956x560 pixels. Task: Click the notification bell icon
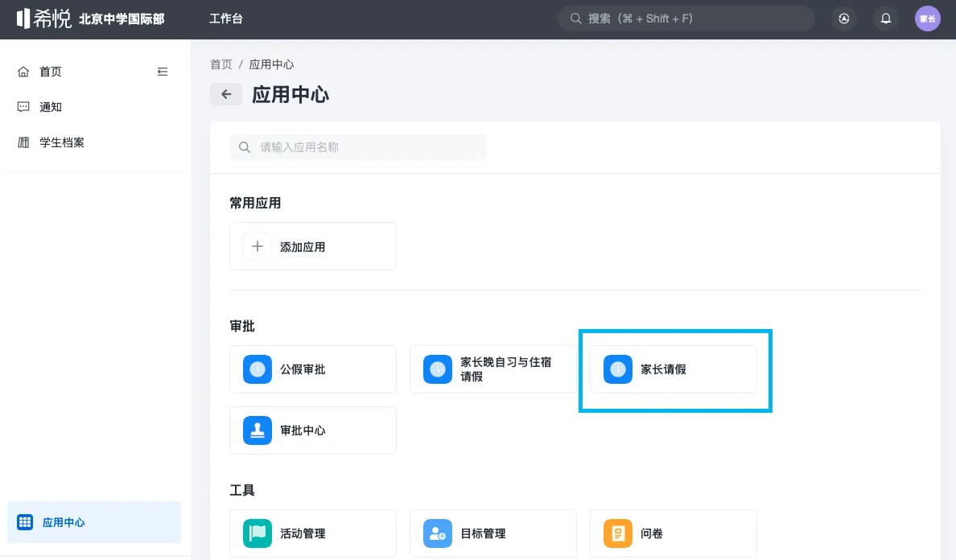tap(886, 19)
